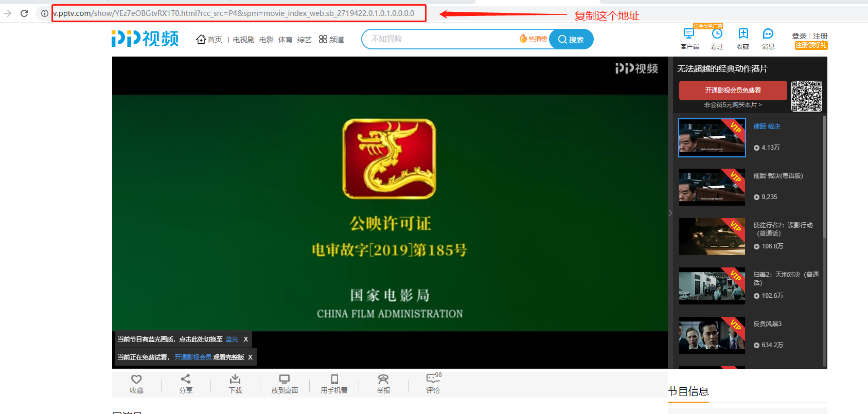Image resolution: width=868 pixels, height=414 pixels.
Task: Select the 催眠·裁决 thumbnail
Action: click(x=712, y=138)
